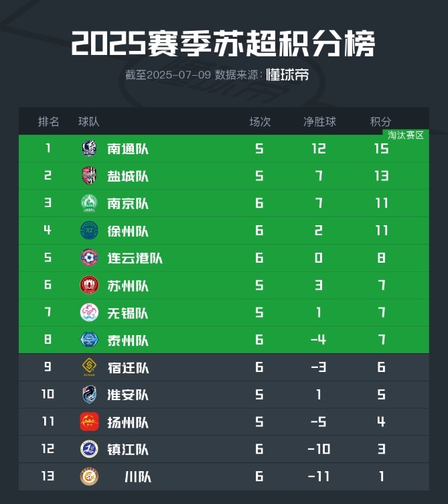Open the 镇江队 team badge
The image size is (448, 504).
(x=89, y=449)
